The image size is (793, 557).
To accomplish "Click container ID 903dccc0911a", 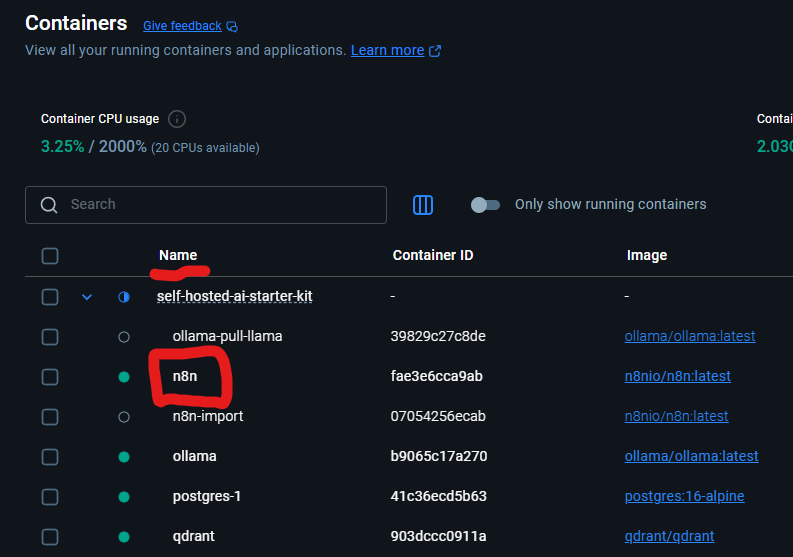I will [438, 536].
